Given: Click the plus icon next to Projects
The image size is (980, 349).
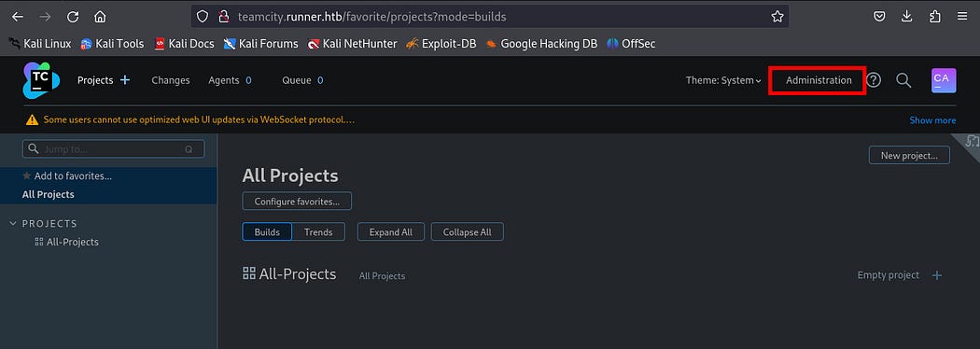Looking at the screenshot, I should coord(125,80).
